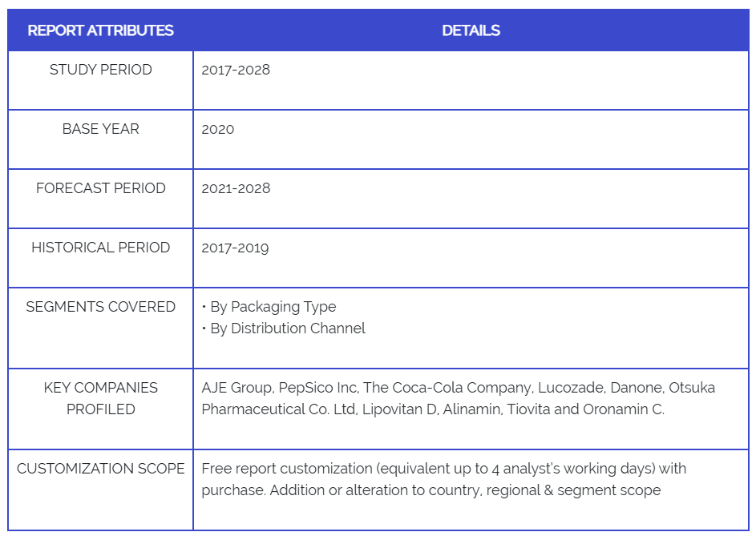This screenshot has height=536, width=756.
Task: Click the 2017-2028 study period value
Action: tap(236, 70)
